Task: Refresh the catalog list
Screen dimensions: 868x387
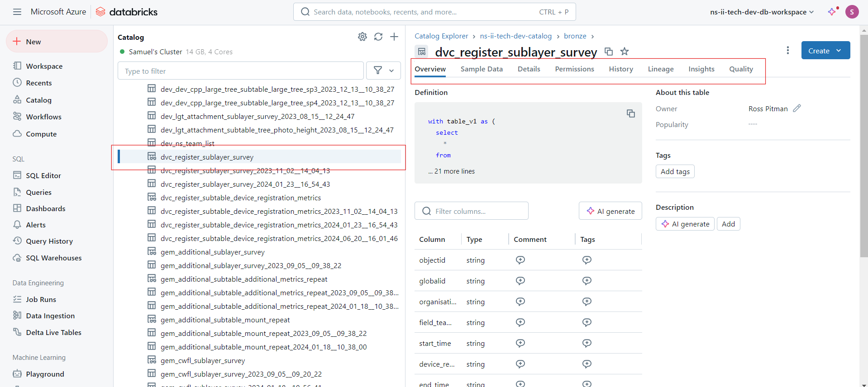Action: coord(378,37)
